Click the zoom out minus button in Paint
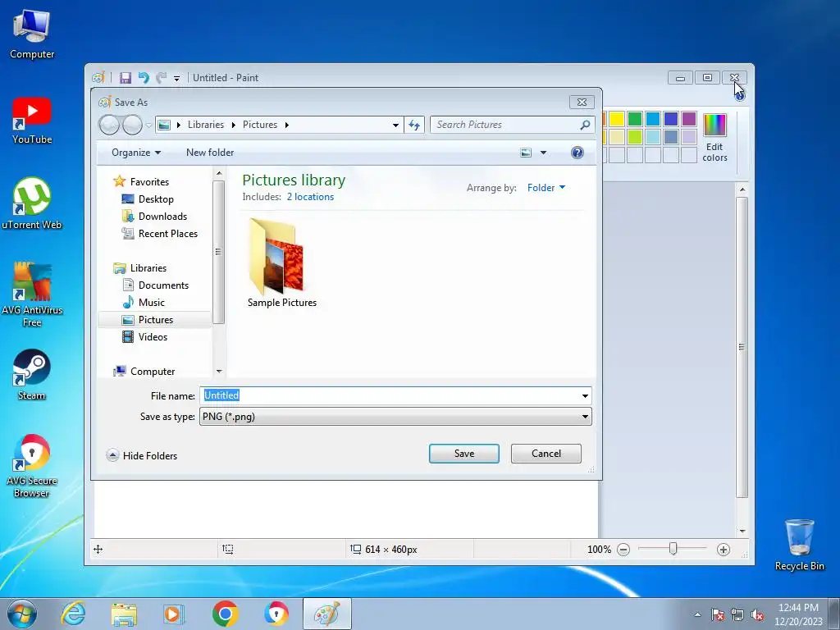Image resolution: width=840 pixels, height=630 pixels. [x=623, y=550]
